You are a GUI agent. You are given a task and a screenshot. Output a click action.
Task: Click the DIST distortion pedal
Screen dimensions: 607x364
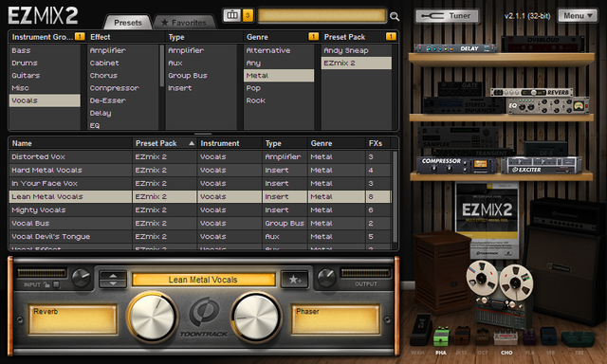point(462,336)
